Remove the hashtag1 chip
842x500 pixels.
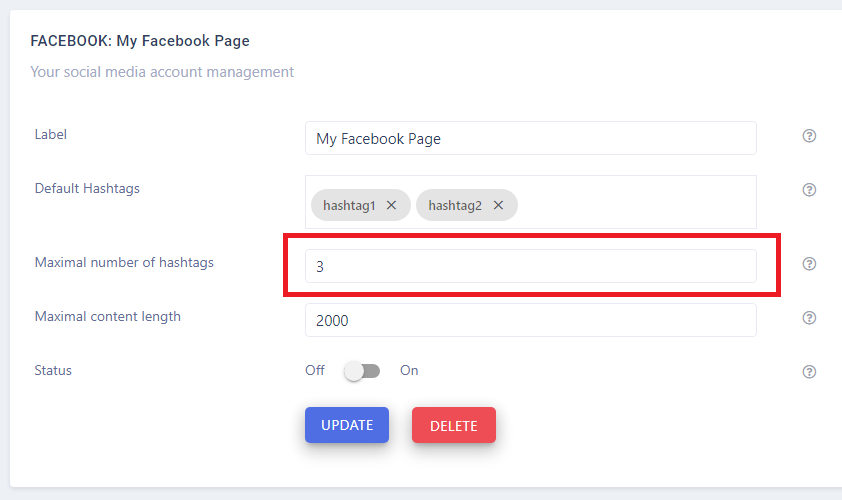(391, 205)
